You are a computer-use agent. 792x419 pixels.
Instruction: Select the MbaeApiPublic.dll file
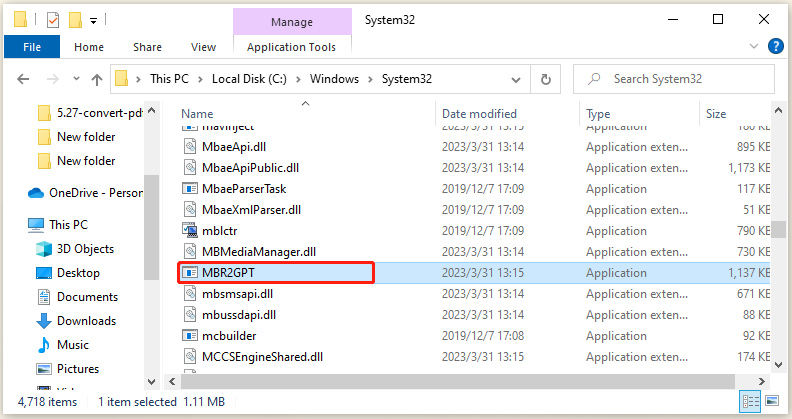(251, 168)
